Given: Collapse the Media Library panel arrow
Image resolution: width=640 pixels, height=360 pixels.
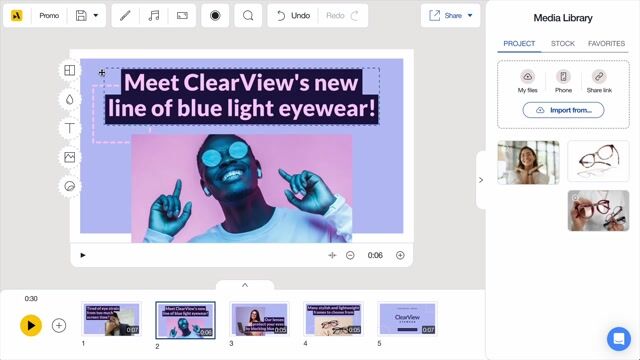Looking at the screenshot, I should (x=481, y=180).
